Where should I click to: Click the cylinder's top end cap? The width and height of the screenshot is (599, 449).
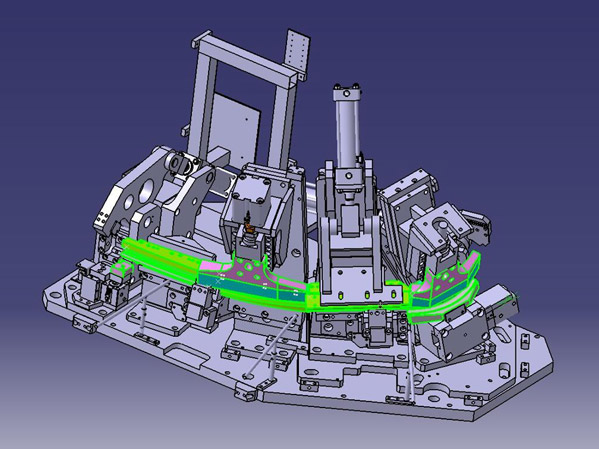pyautogui.click(x=347, y=92)
